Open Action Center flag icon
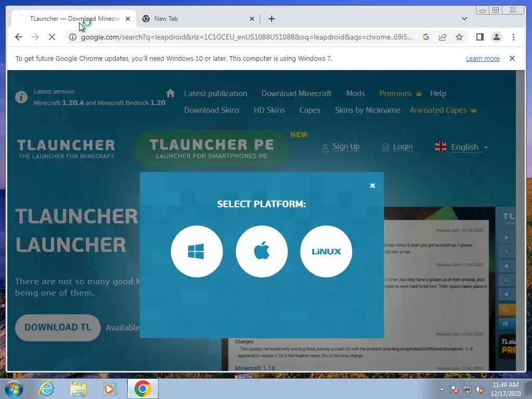This screenshot has height=399, width=532. pos(454,389)
